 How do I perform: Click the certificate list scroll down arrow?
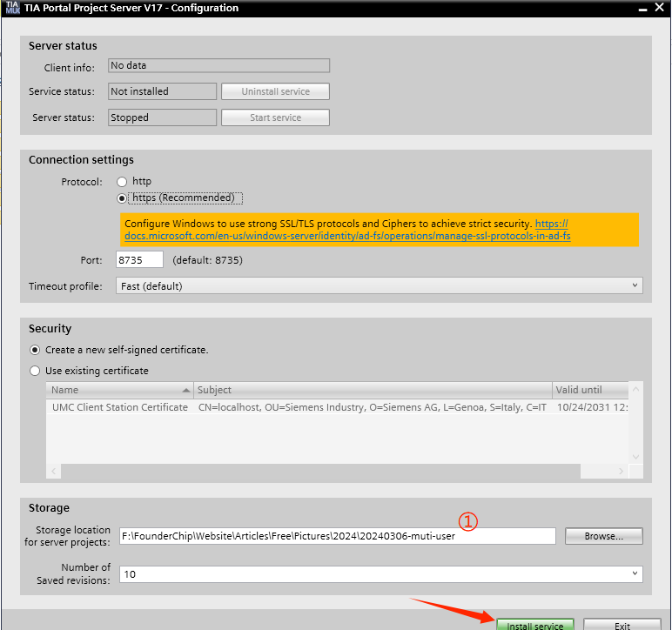635,457
